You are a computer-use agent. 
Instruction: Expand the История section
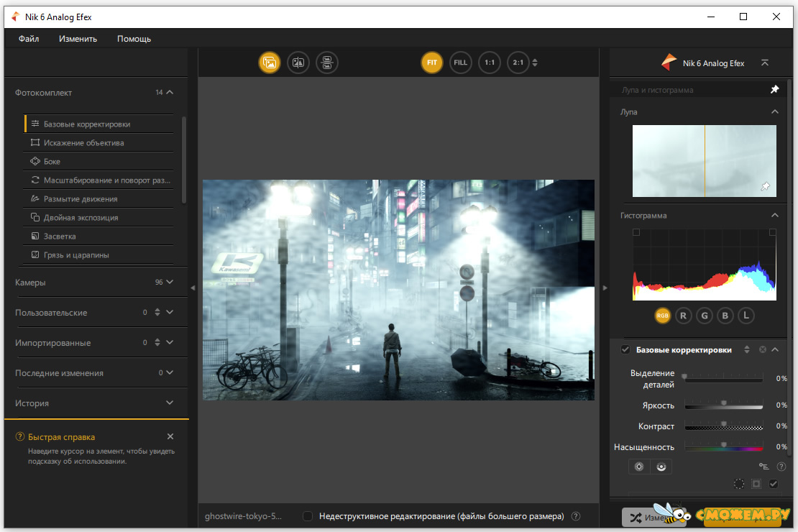[x=170, y=403]
